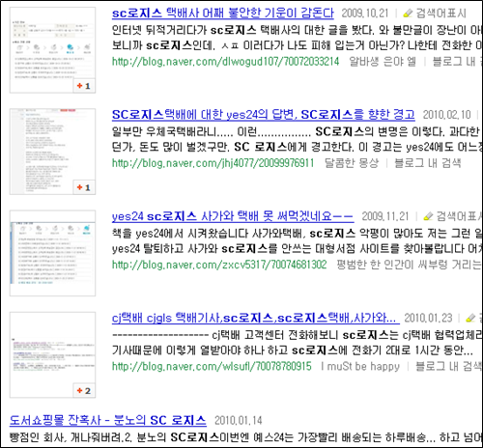The height and width of the screenshot is (448, 483).
Task: Click snippet '인터넷 뒤적거리다가 sc로지스 택배사의 대한 글을 봤다'
Action: tap(243, 30)
